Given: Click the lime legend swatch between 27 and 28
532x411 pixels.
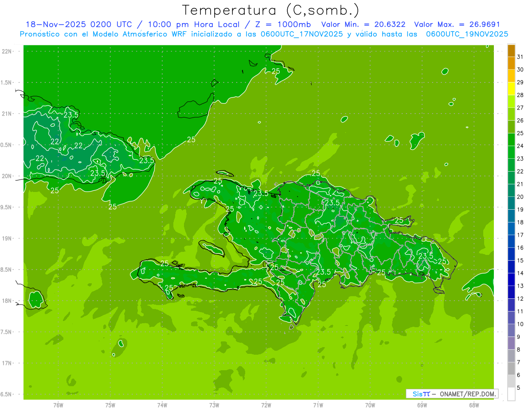Looking at the screenshot, I should tap(511, 101).
